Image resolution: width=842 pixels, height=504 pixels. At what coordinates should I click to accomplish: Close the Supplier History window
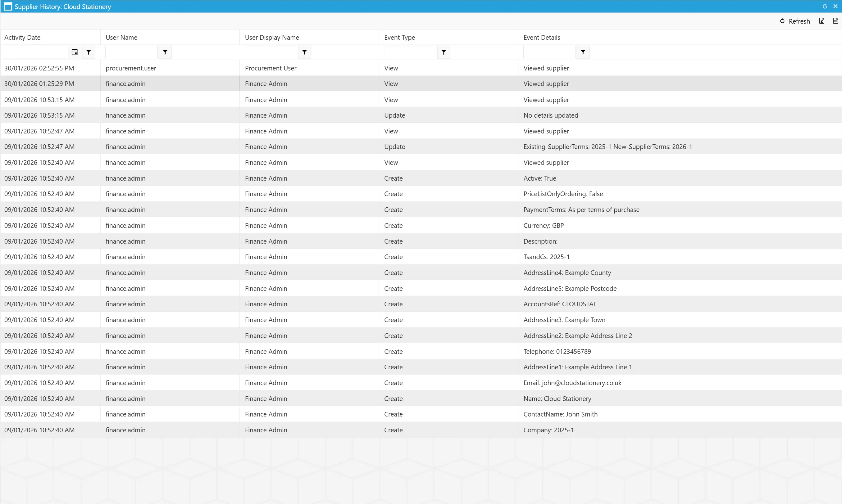[835, 7]
